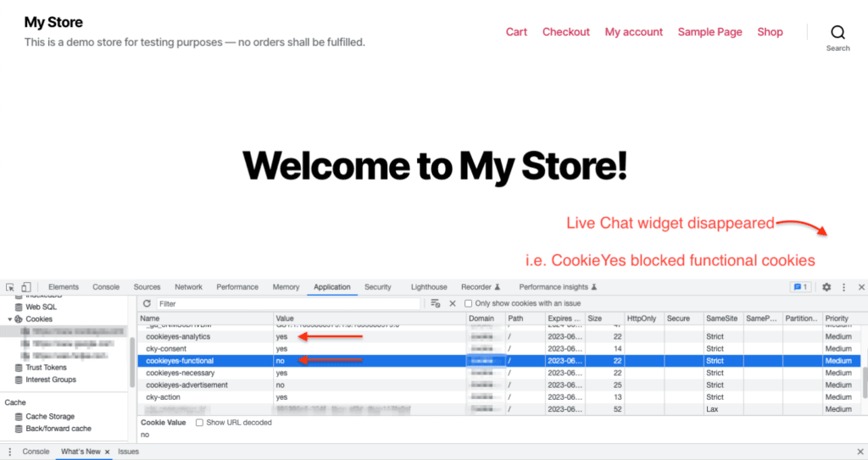
Task: Close the What's New drawer tab
Action: point(108,452)
